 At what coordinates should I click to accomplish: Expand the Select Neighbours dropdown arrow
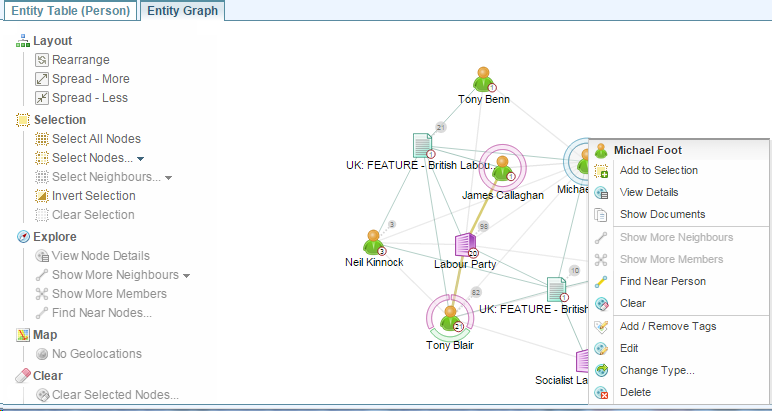pyautogui.click(x=169, y=178)
